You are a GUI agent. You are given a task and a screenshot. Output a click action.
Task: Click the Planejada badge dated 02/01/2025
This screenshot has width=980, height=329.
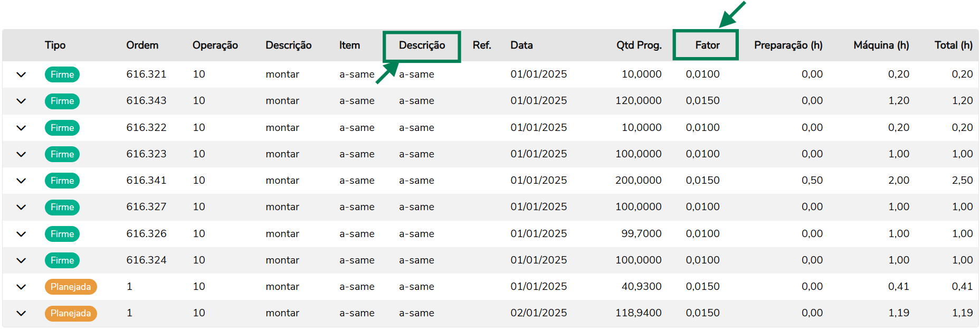(x=71, y=313)
